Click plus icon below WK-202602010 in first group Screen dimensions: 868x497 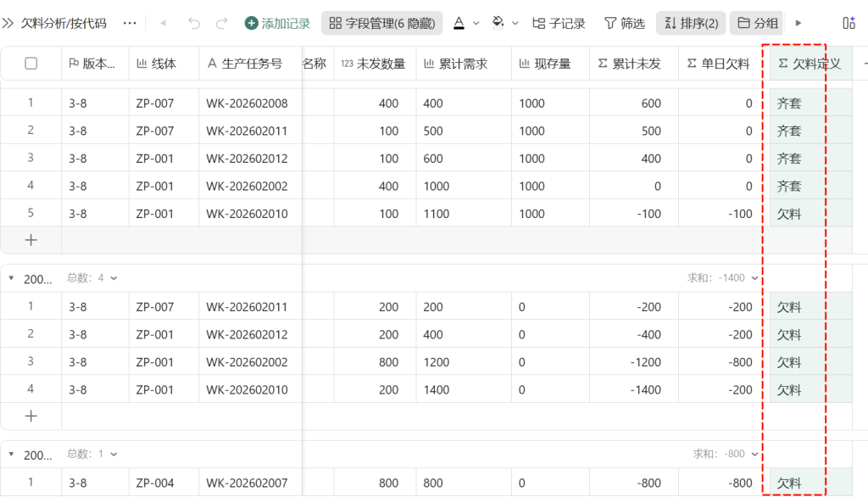point(31,240)
